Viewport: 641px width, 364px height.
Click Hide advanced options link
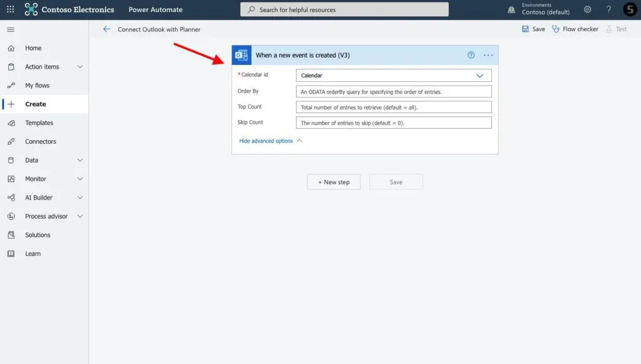click(x=265, y=141)
